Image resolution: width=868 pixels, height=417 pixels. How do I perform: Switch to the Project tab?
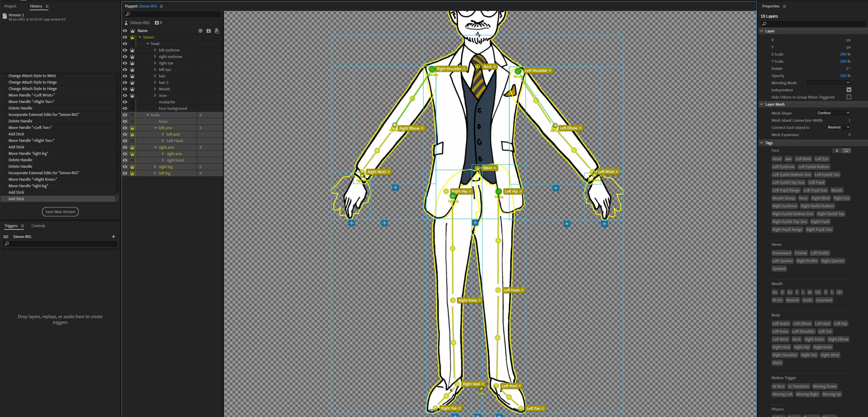[10, 6]
